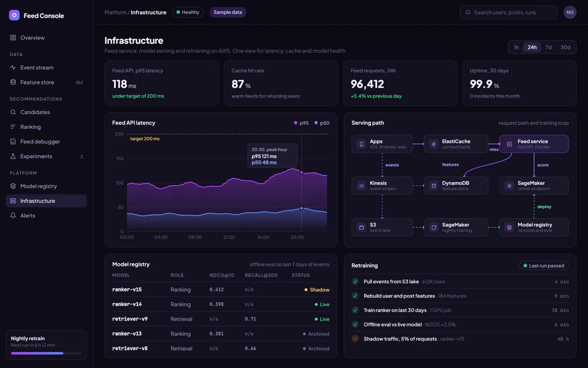Click the Cache hit rate card
Screen dimensions: 588x368
[x=281, y=83]
